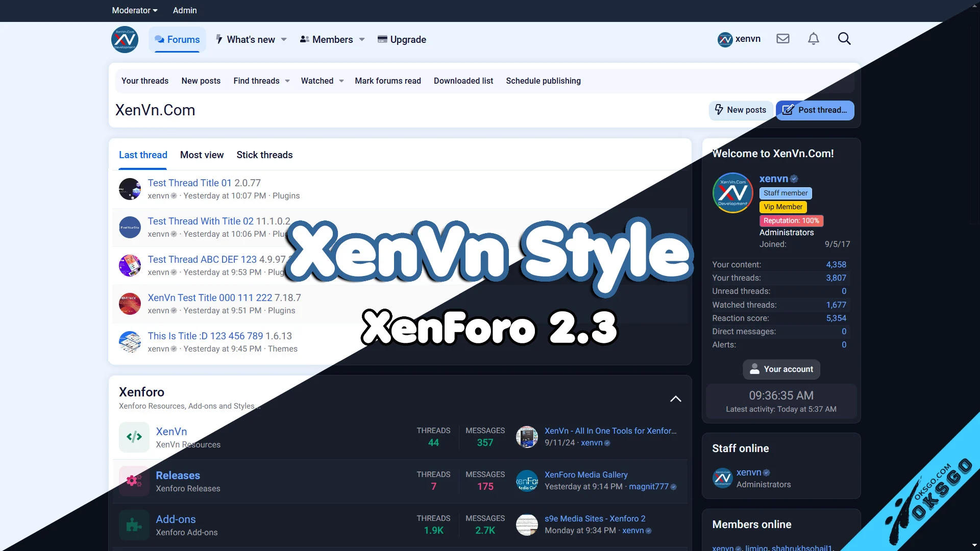
Task: Collapse the Xenforo category chevron
Action: (675, 399)
